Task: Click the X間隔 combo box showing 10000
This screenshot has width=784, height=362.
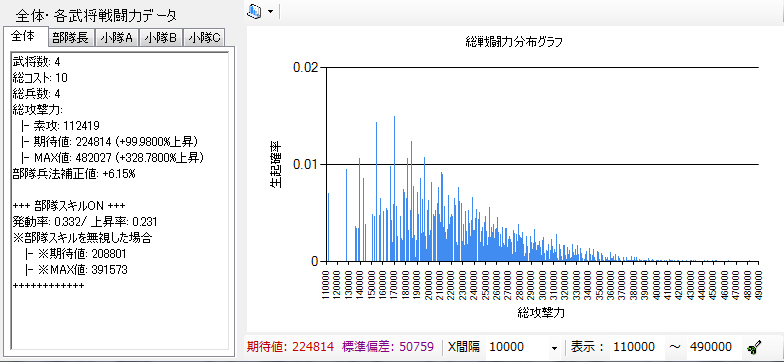Action: tap(523, 347)
